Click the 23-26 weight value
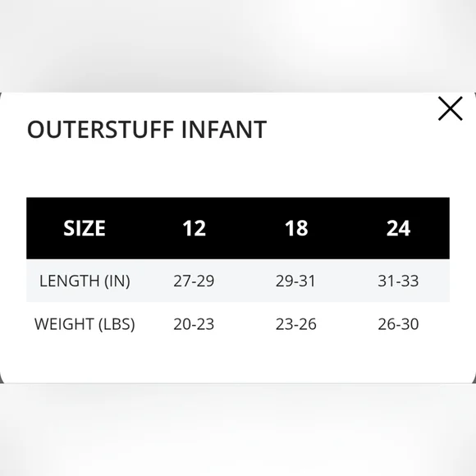The width and height of the screenshot is (476, 476). coord(296,324)
